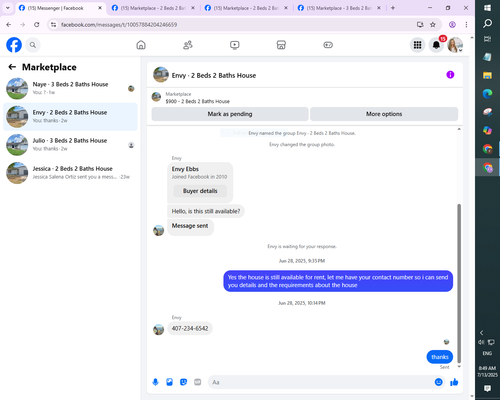The height and width of the screenshot is (400, 500).
Task: Open Jessica - 2 Beds 2 Baths House chat
Action: (70, 173)
